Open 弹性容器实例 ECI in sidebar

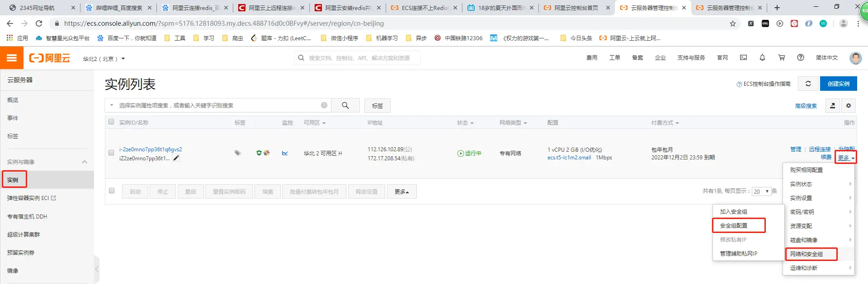tap(32, 198)
